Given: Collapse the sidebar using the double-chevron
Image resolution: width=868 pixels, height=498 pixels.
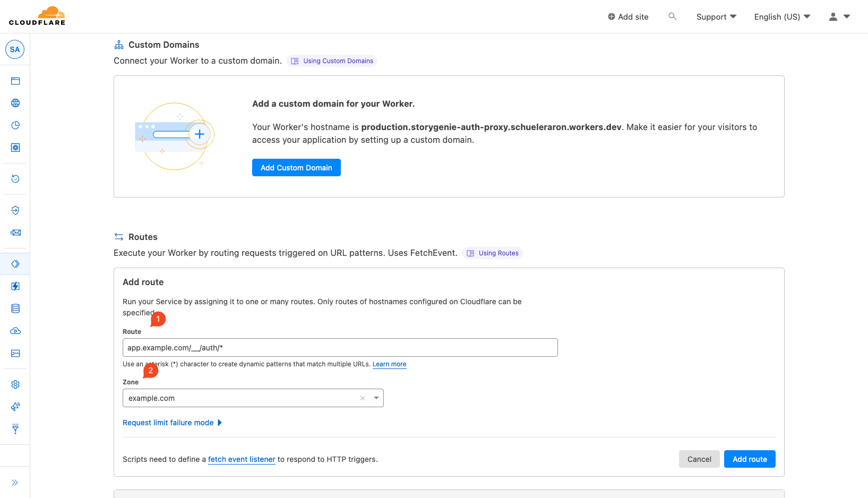Looking at the screenshot, I should 15,482.
